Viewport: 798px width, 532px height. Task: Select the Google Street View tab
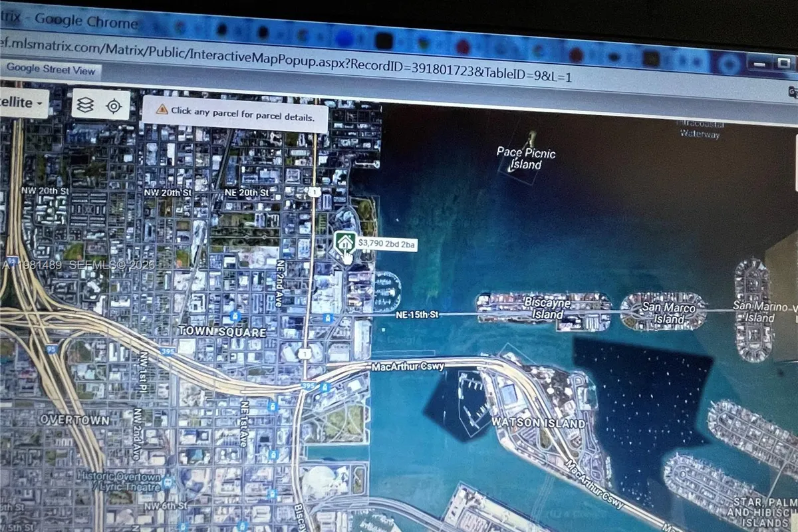pyautogui.click(x=50, y=69)
